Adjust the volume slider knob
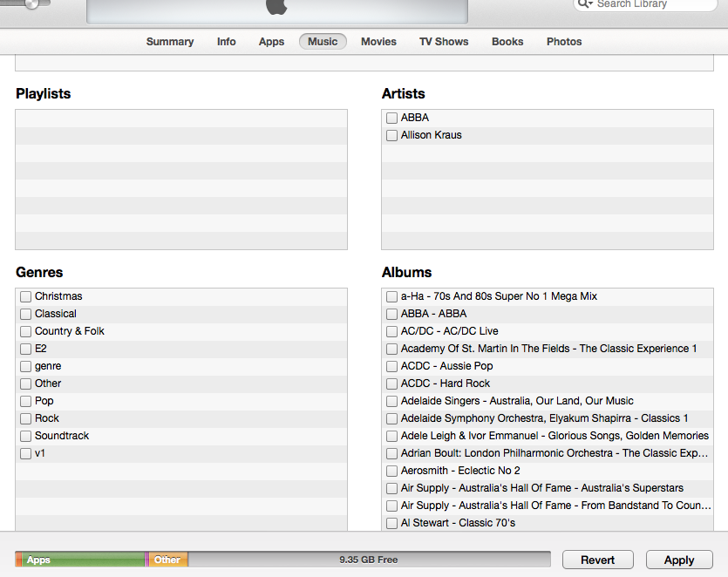The width and height of the screenshot is (728, 577). click(31, 3)
